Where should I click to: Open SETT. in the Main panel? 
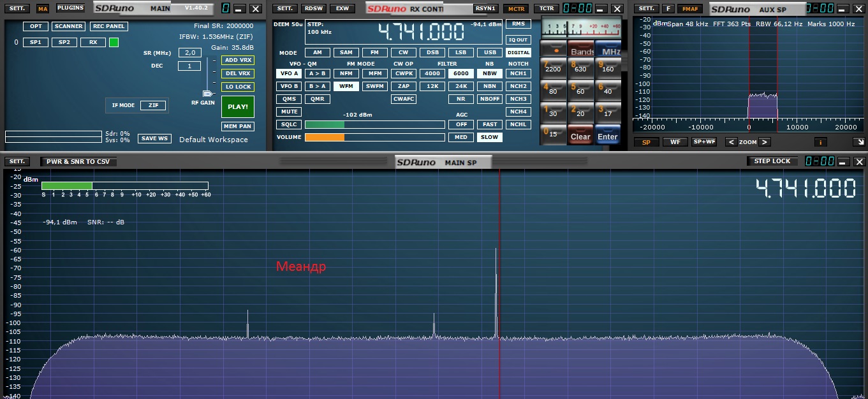[x=17, y=9]
